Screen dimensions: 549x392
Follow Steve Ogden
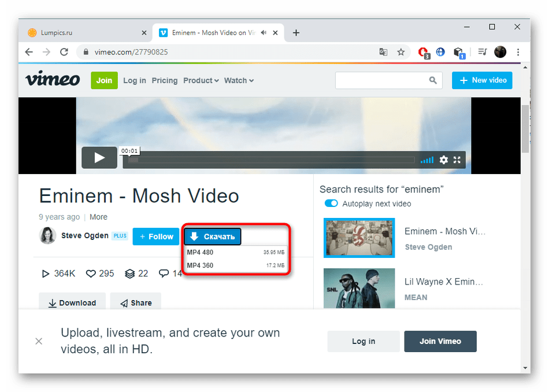click(156, 236)
